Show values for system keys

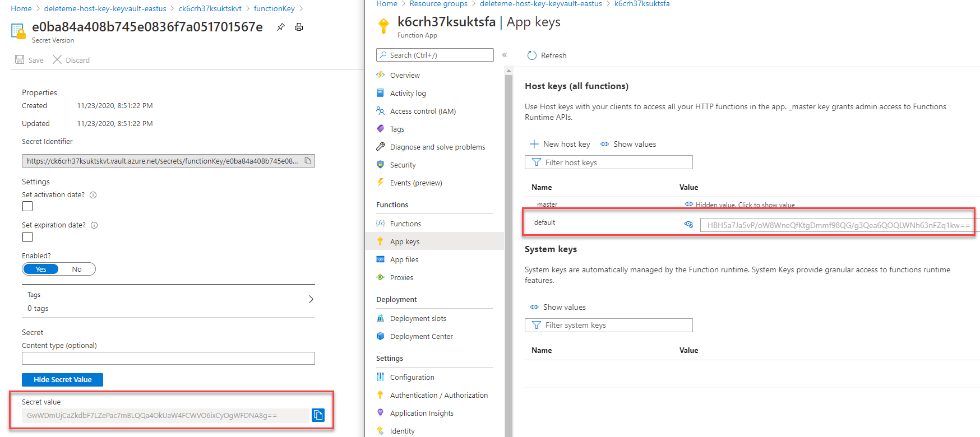pos(558,307)
